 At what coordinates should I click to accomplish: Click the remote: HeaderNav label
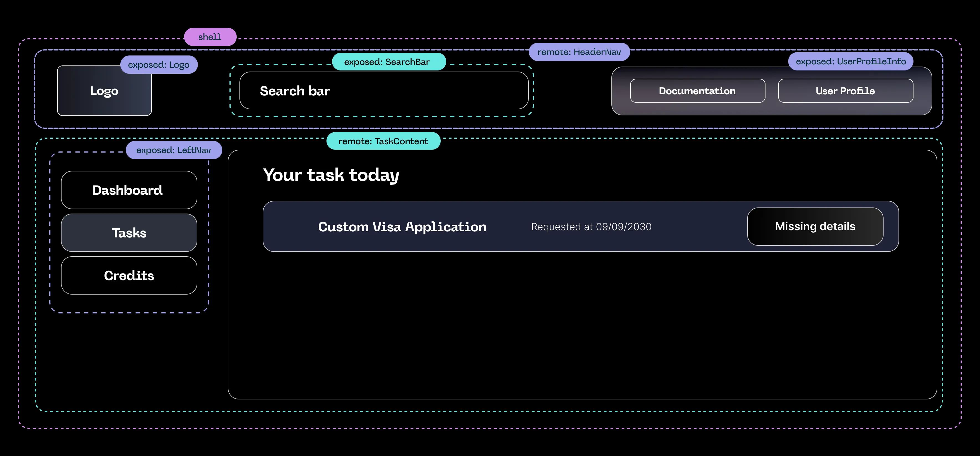tap(579, 52)
